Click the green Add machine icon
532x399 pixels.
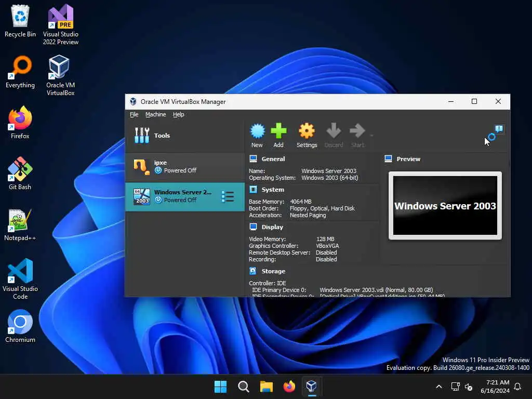278,131
